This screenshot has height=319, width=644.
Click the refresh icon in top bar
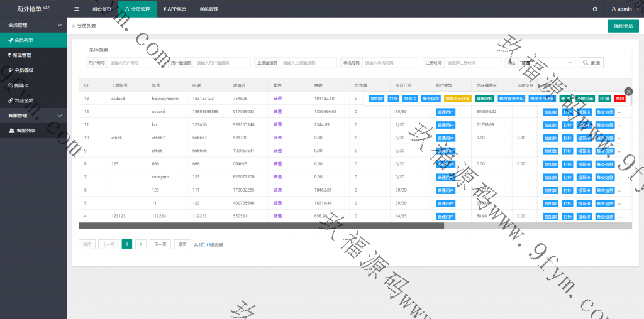[595, 9]
